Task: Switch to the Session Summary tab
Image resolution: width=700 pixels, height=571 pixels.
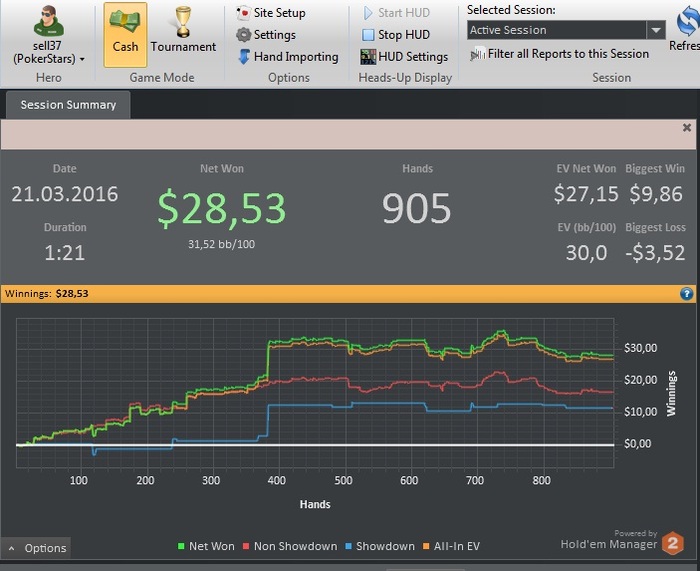Action: pyautogui.click(x=68, y=105)
